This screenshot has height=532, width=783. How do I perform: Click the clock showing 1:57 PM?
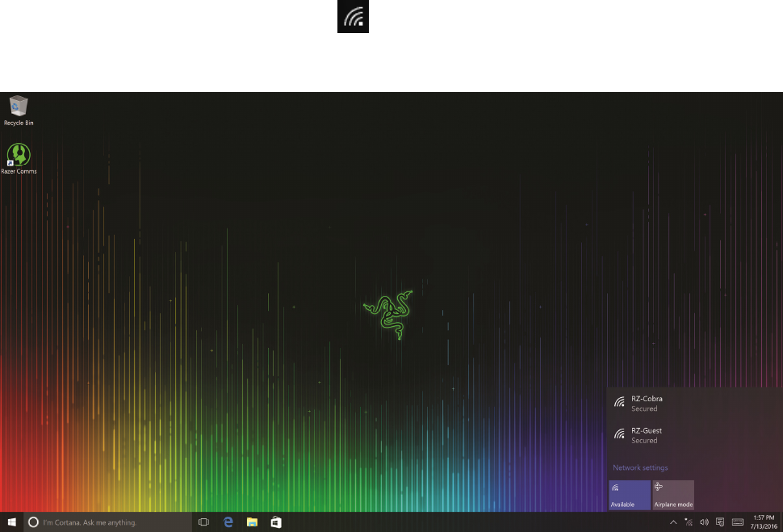click(x=764, y=522)
